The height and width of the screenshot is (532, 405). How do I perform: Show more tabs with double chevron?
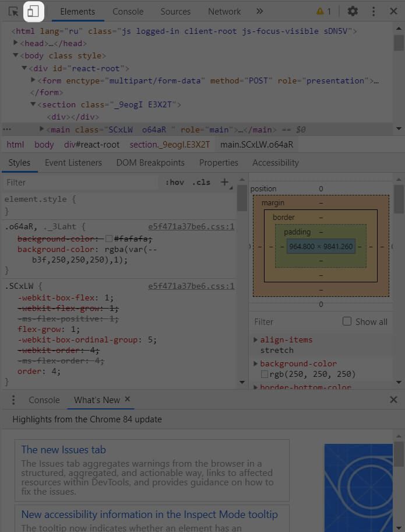pyautogui.click(x=259, y=12)
